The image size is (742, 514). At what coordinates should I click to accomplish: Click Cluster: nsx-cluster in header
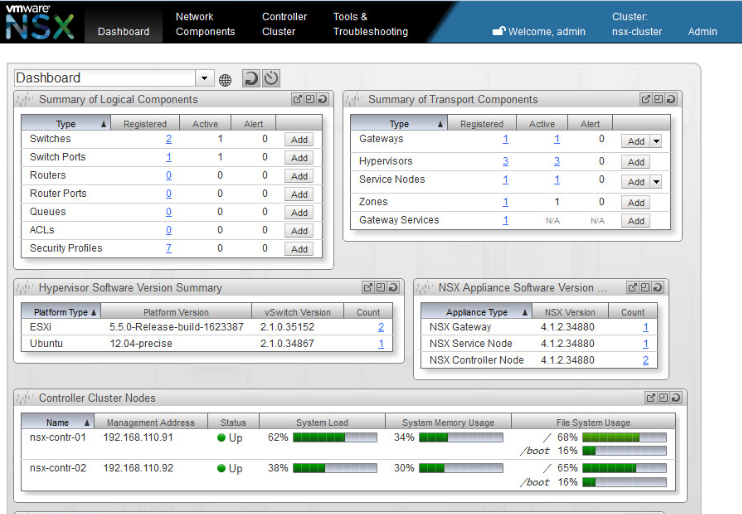coord(636,24)
